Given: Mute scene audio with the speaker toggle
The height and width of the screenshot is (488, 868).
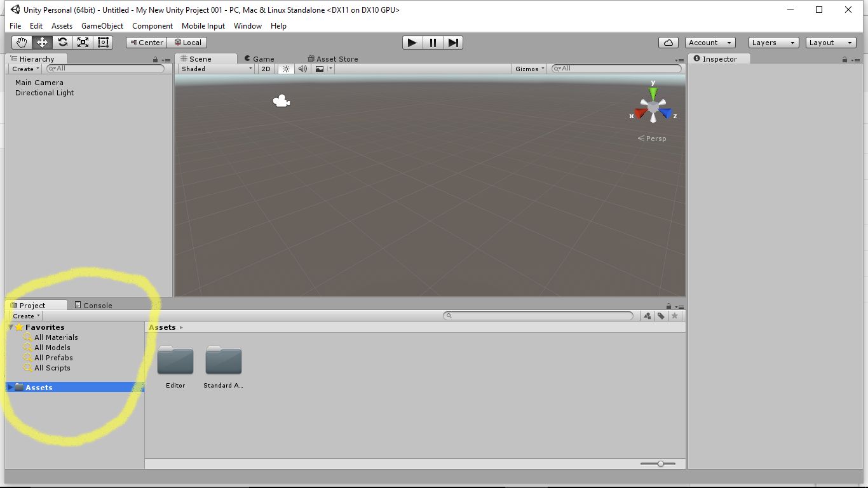Looking at the screenshot, I should pyautogui.click(x=302, y=69).
